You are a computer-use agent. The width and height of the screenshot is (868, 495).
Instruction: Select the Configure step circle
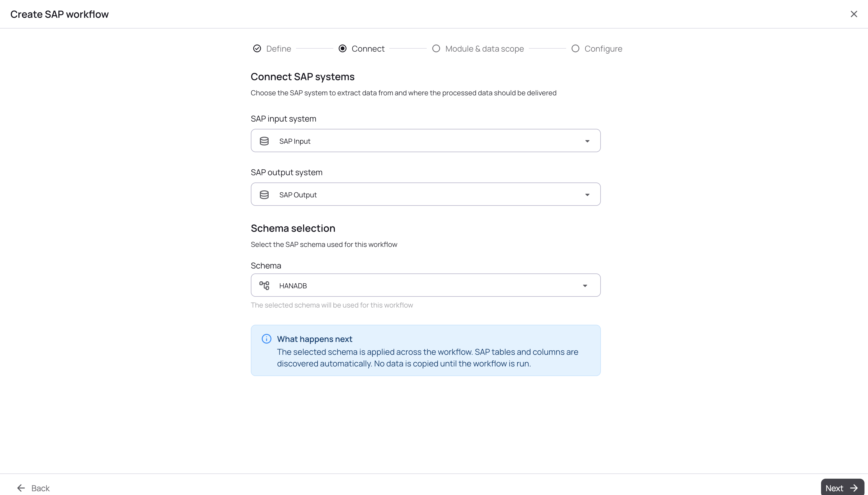point(575,49)
